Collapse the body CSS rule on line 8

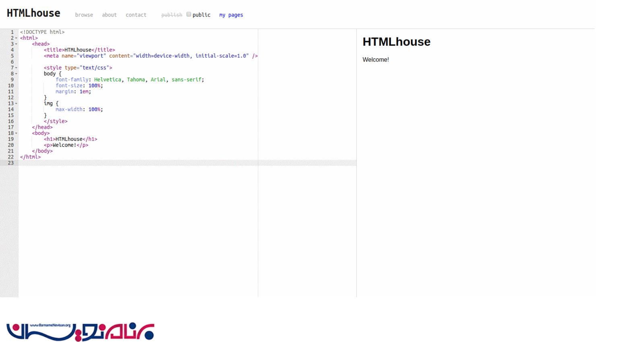[16, 74]
